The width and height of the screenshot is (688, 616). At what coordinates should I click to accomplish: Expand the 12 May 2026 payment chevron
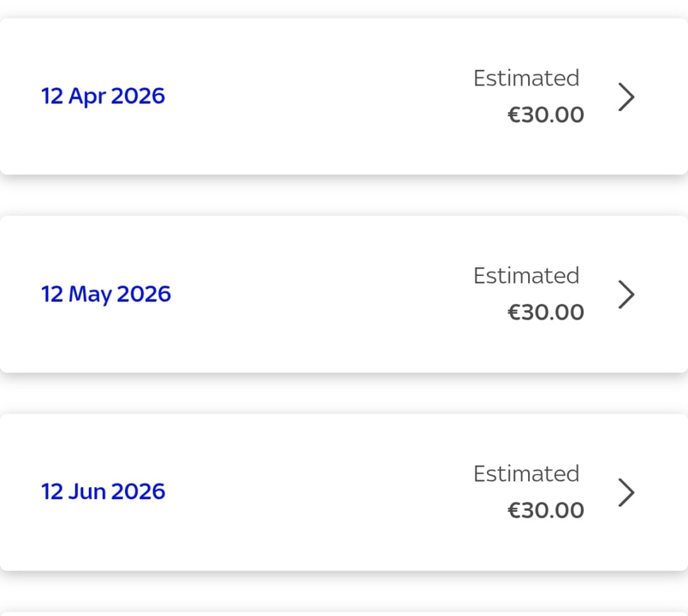[x=626, y=294]
